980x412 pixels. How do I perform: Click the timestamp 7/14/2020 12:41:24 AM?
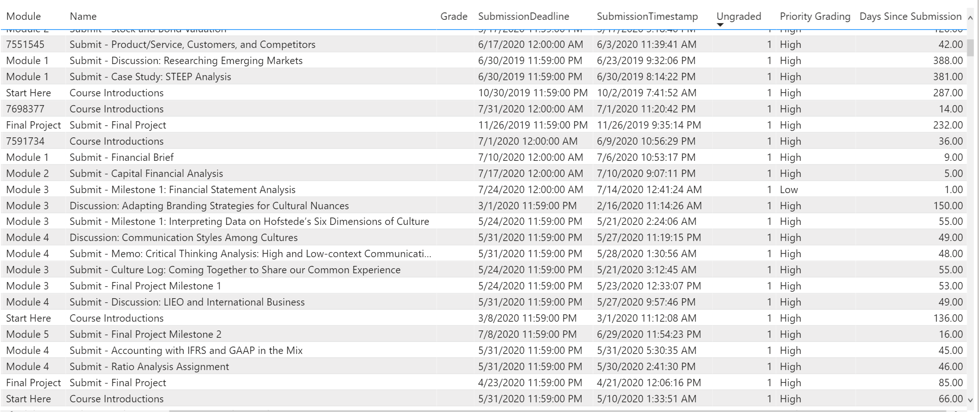649,190
